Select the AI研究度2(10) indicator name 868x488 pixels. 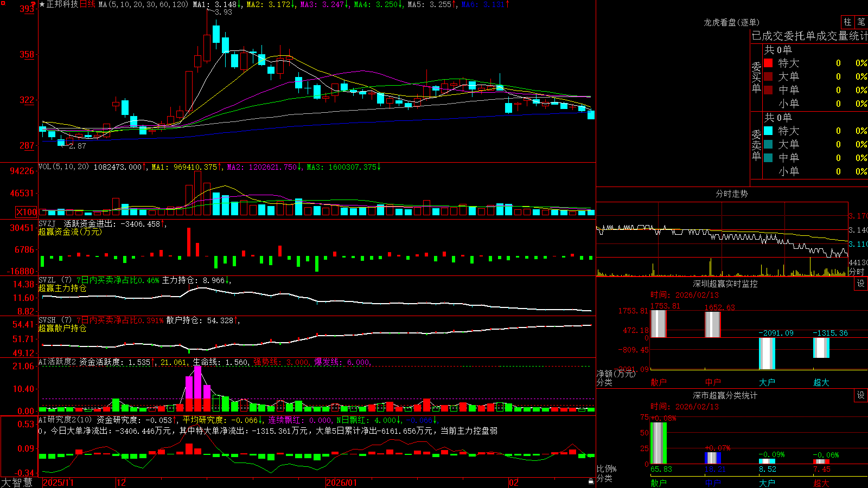point(66,420)
